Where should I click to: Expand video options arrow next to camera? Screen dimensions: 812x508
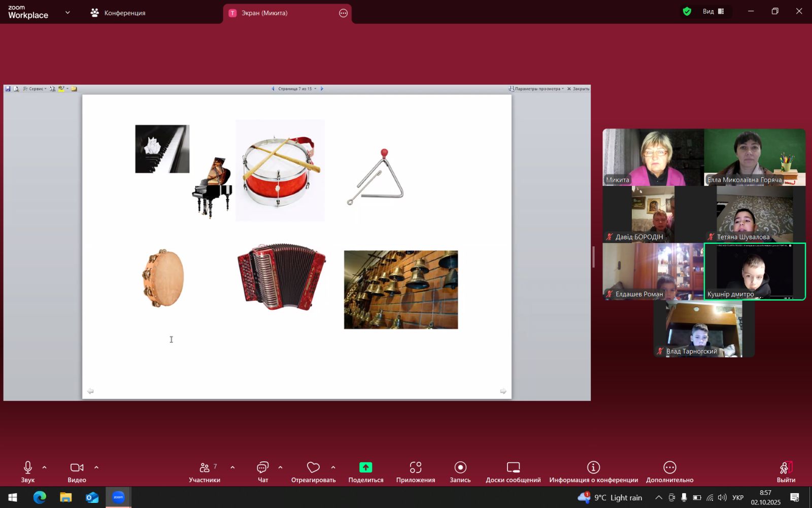[96, 467]
